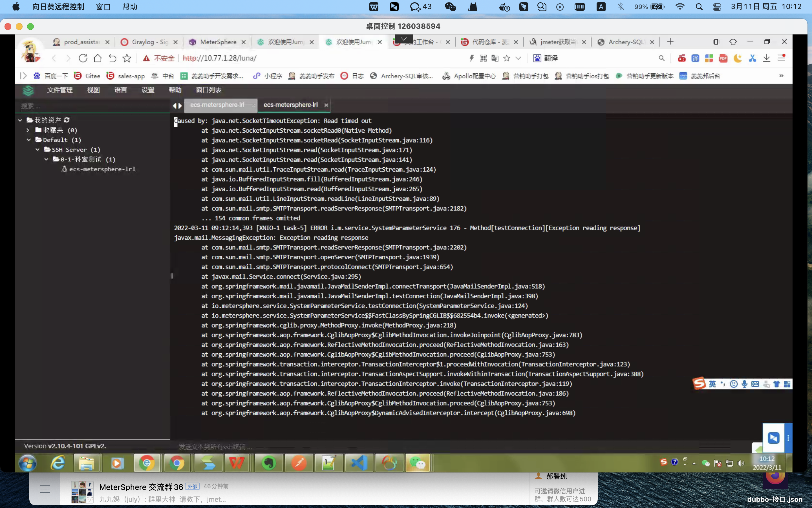812x508 pixels.
Task: Click the undo close-tab icon
Action: click(x=112, y=58)
